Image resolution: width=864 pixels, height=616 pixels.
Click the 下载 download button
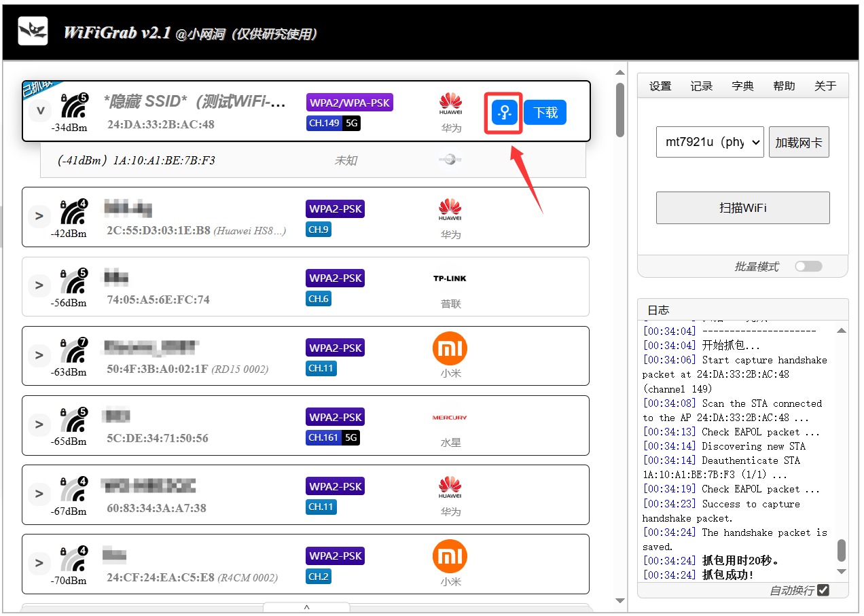(x=545, y=113)
